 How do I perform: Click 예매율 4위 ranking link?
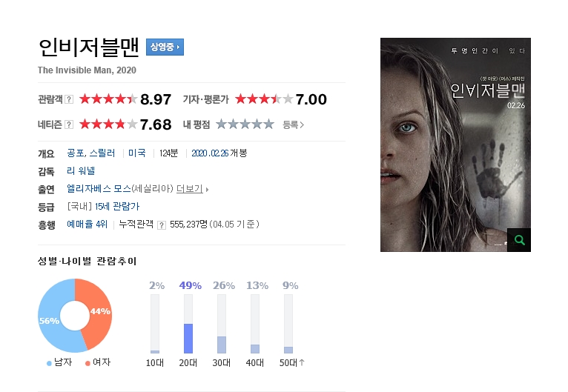pyautogui.click(x=87, y=224)
